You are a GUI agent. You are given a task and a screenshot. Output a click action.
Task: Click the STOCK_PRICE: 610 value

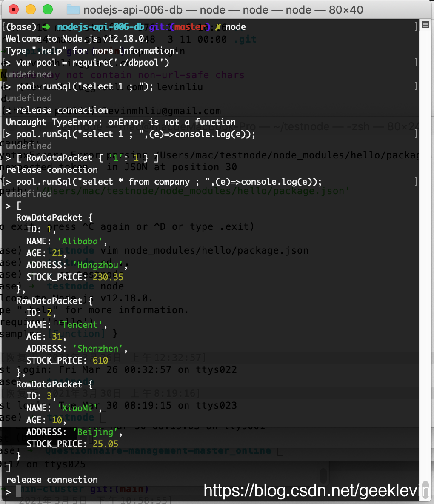(100, 360)
